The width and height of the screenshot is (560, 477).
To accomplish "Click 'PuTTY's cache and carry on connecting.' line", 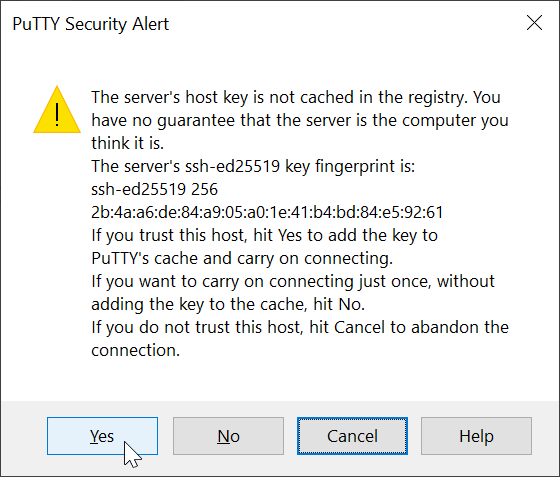I will (x=242, y=258).
